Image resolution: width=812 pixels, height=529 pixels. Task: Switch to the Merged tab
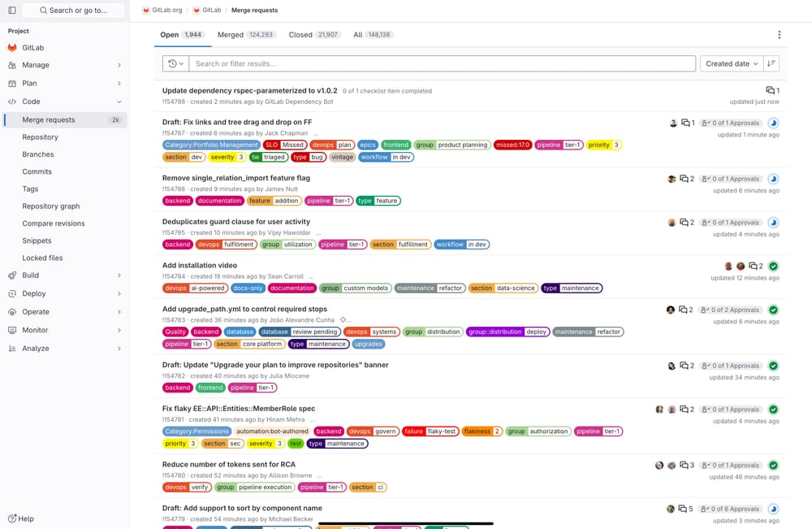coord(230,34)
